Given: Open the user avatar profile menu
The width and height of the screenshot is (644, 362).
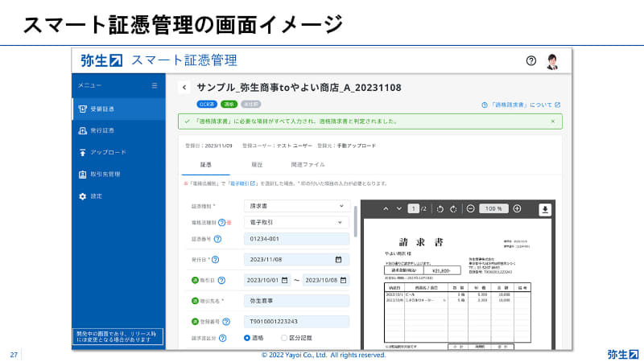Looking at the screenshot, I should tap(552, 62).
